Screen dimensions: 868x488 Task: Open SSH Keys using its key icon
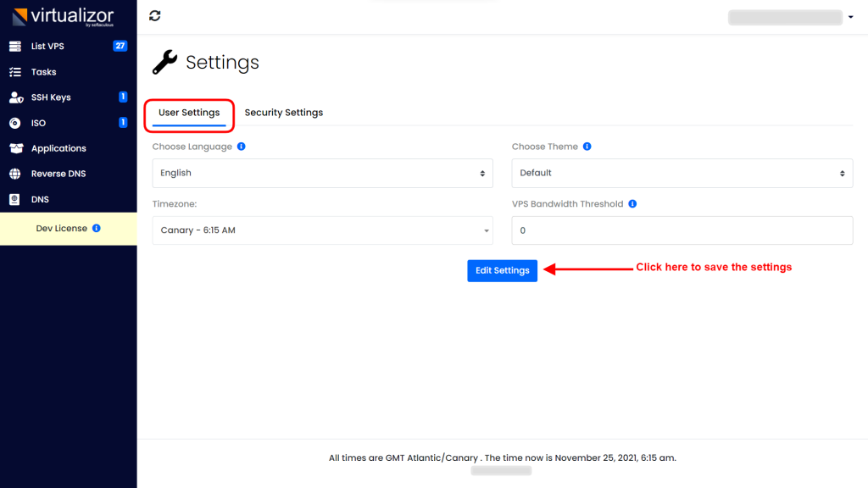(x=15, y=97)
